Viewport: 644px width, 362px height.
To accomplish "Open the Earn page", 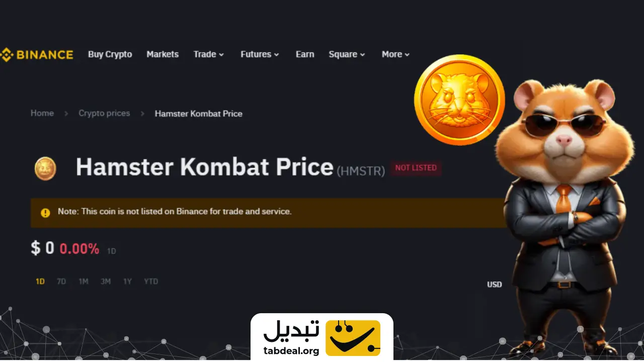I will (x=305, y=54).
